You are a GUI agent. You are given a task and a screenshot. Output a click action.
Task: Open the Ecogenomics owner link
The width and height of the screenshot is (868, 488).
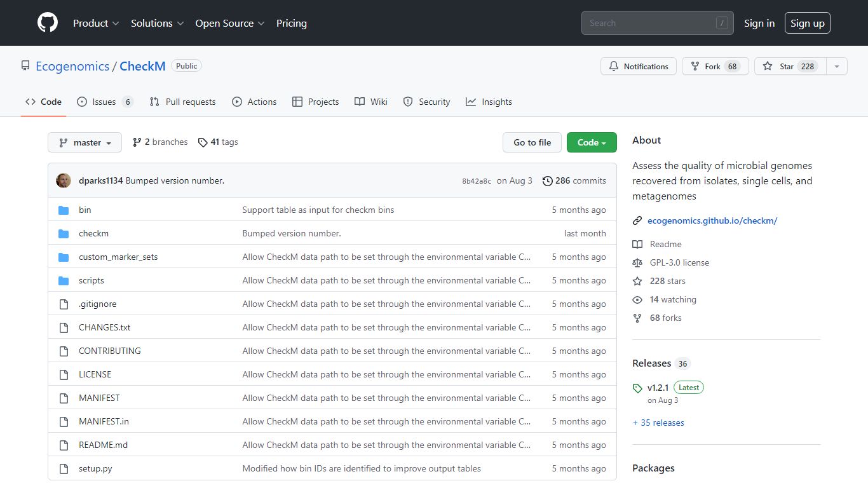point(72,66)
